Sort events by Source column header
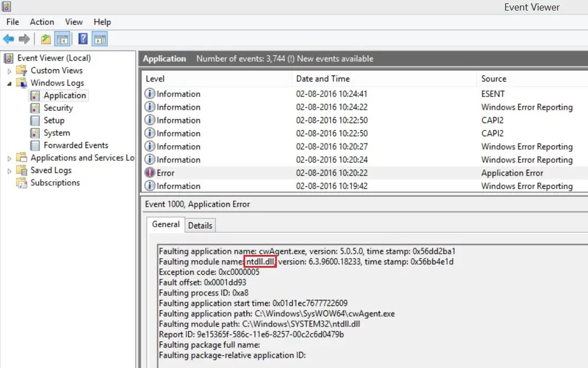The width and height of the screenshot is (588, 368). (x=533, y=79)
